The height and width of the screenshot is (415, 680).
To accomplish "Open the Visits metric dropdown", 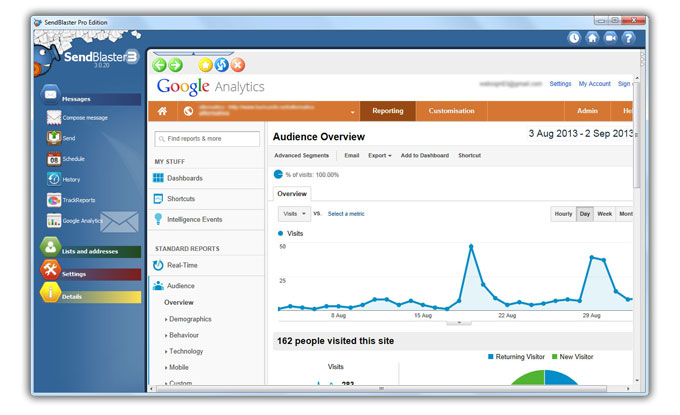I will pos(294,214).
